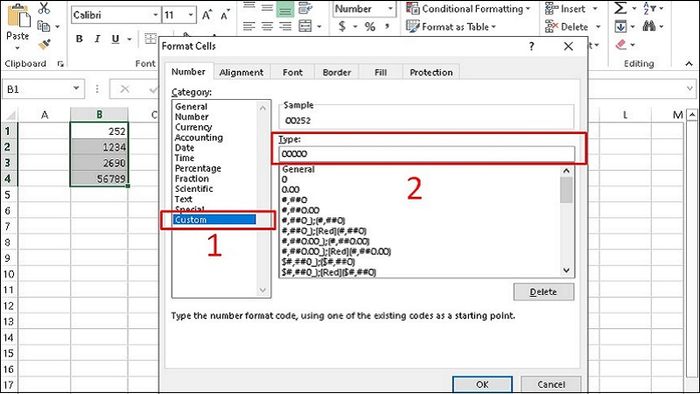
Task: Click the Clear eraser icon
Action: (x=621, y=45)
